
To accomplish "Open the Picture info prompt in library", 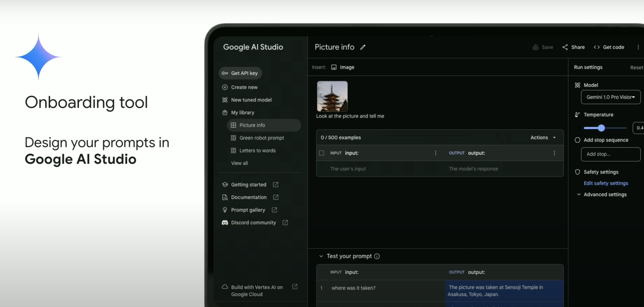I will [264, 125].
